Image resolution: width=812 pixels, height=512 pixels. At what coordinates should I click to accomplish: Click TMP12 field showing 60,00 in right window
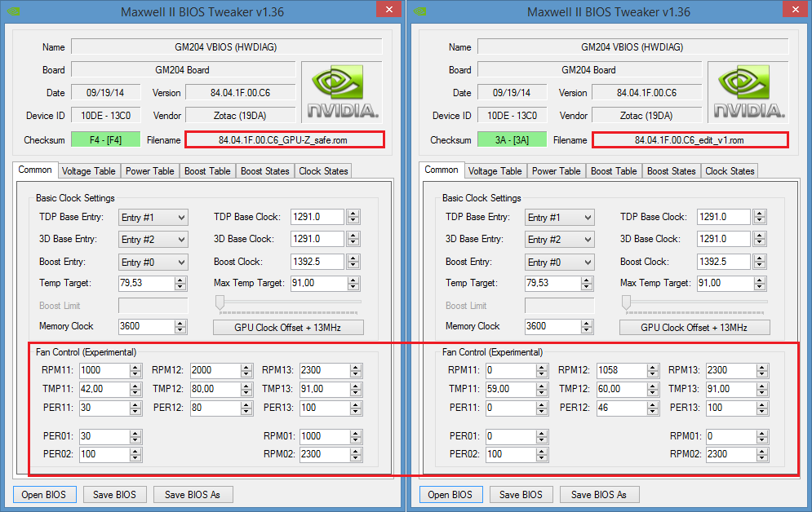click(621, 389)
